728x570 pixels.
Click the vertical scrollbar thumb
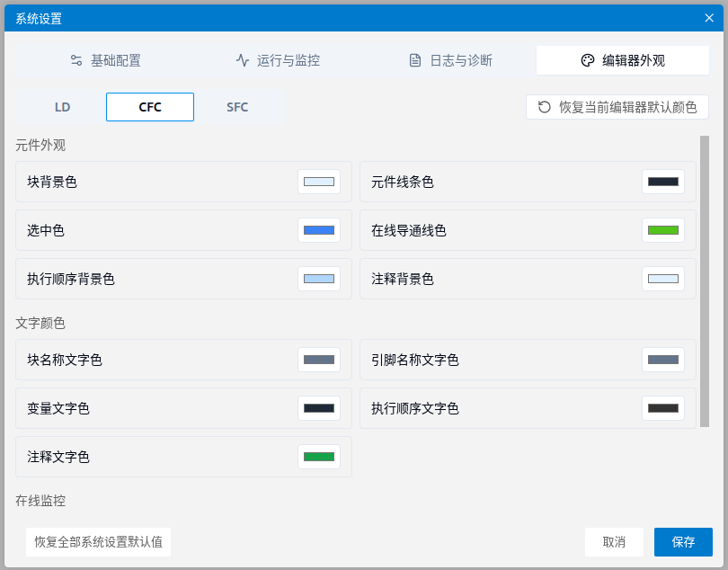[705, 281]
